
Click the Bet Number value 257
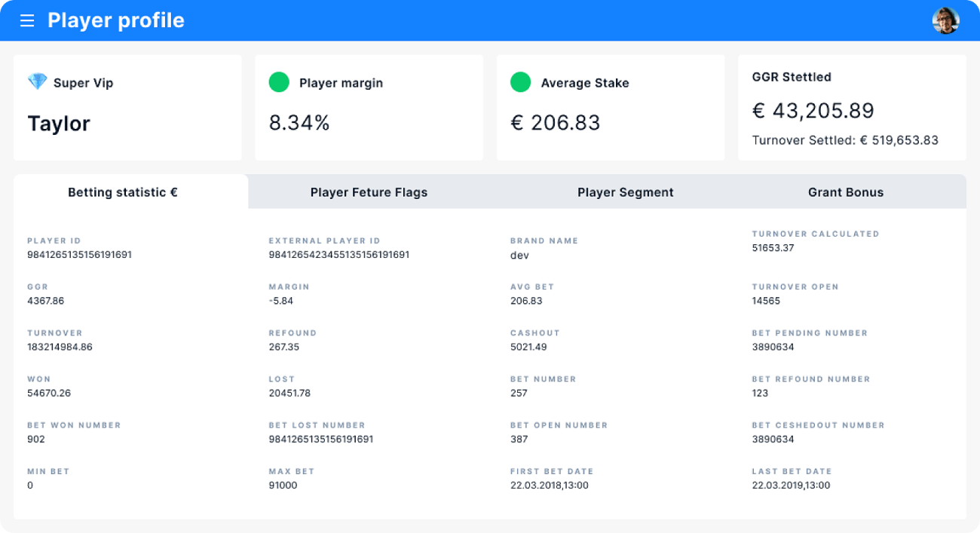click(519, 393)
